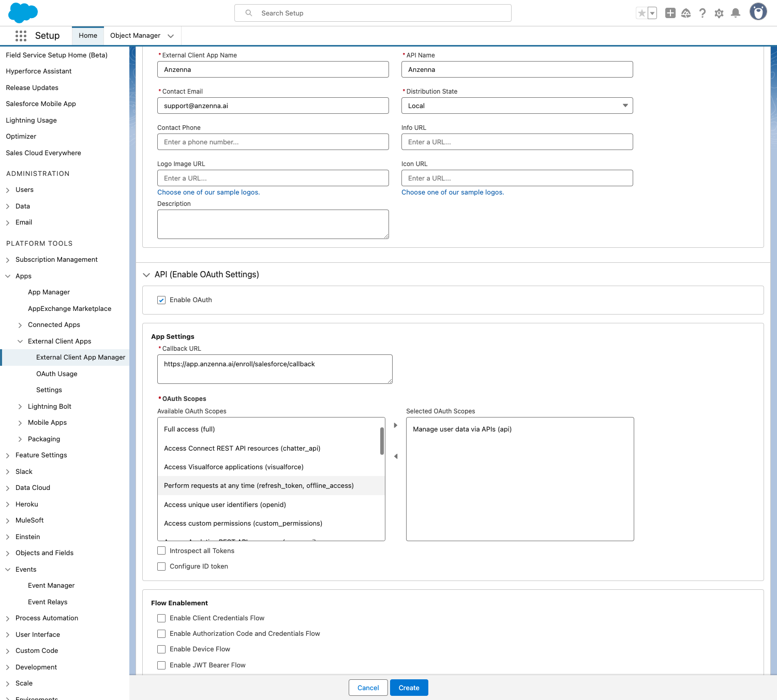Open the Favorites star icon
Screen dimensions: 777x700
pos(641,13)
